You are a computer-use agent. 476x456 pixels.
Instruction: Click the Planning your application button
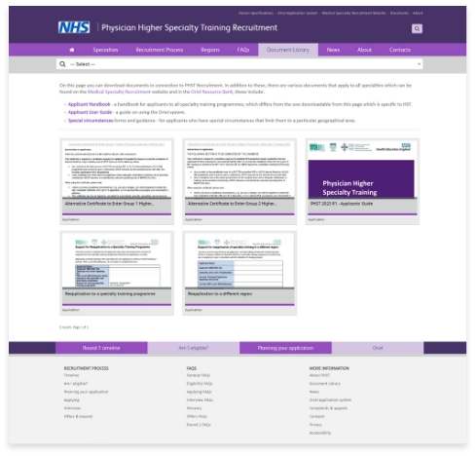tap(285, 348)
